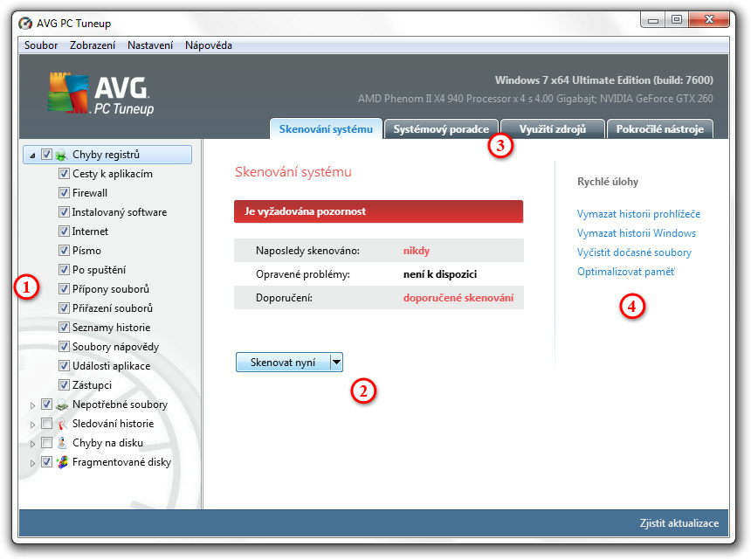The width and height of the screenshot is (751, 560).
Task: Expand the Sledování historie node
Action: point(32,425)
